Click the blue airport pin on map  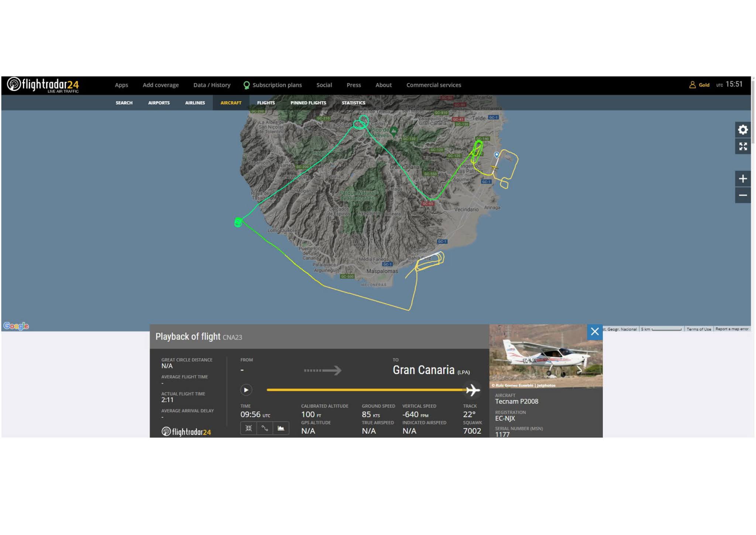point(496,154)
